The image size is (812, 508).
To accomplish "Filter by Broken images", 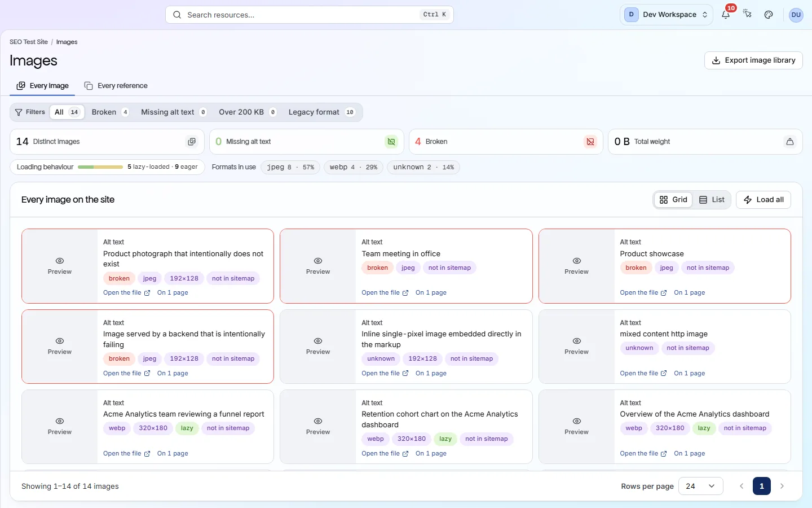I will [x=111, y=112].
